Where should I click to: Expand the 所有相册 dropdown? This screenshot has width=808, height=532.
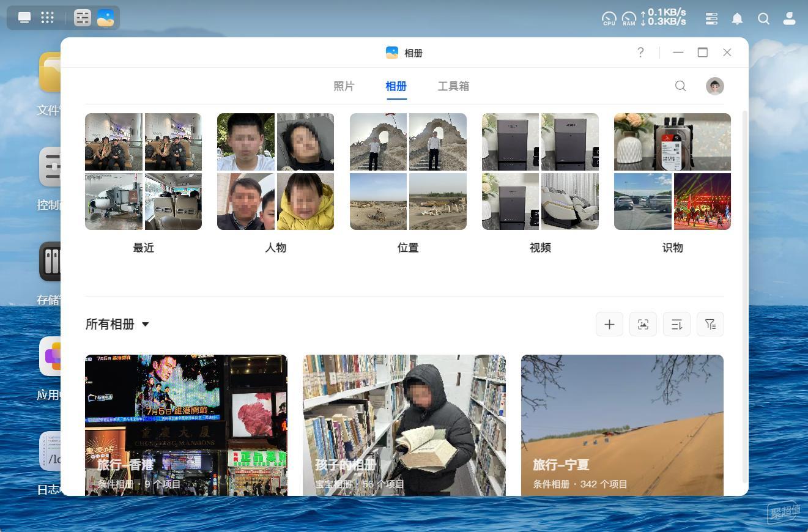pos(117,324)
